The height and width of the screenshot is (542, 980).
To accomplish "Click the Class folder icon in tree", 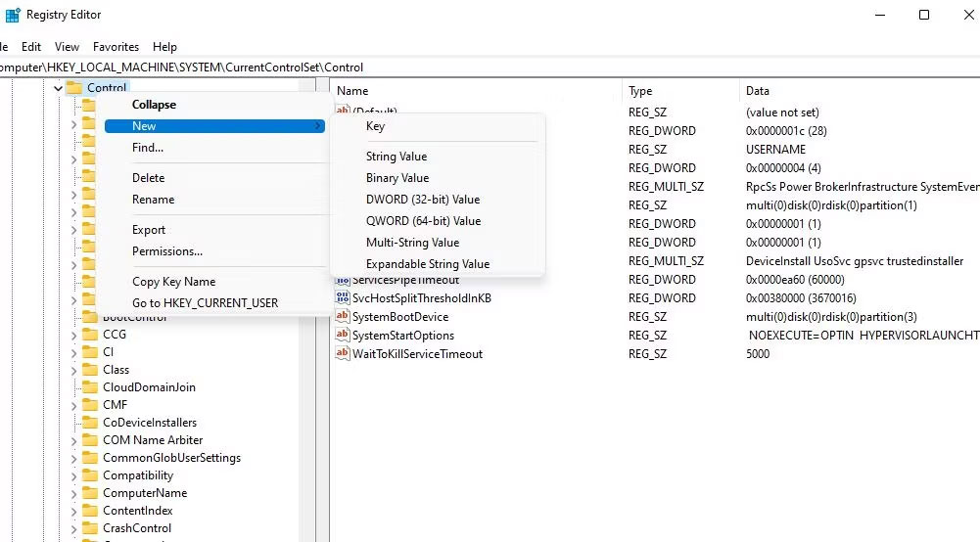I will (x=89, y=370).
